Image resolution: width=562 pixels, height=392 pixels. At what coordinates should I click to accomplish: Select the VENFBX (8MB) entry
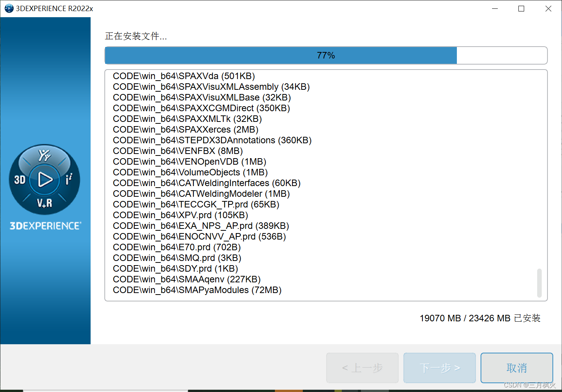178,151
